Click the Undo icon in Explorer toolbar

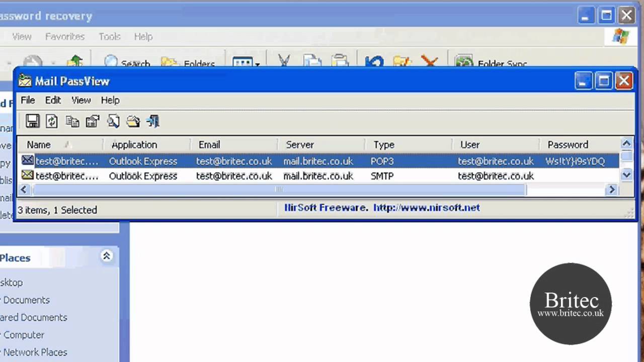coord(374,62)
